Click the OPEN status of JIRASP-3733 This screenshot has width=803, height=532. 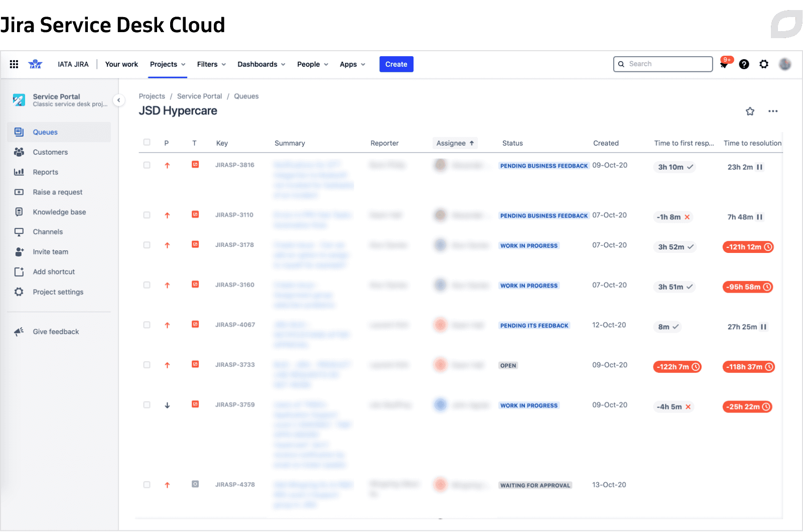coord(508,365)
